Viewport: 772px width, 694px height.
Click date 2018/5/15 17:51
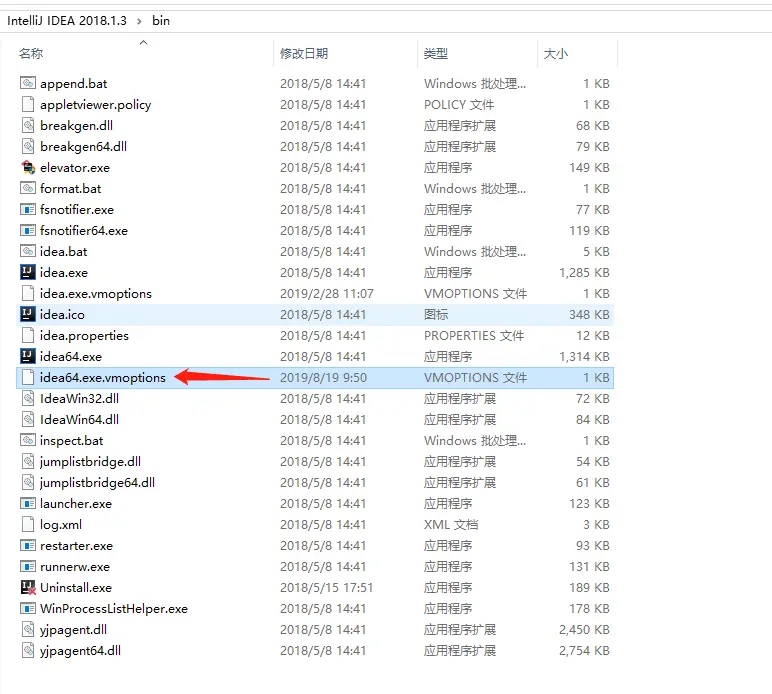click(326, 587)
